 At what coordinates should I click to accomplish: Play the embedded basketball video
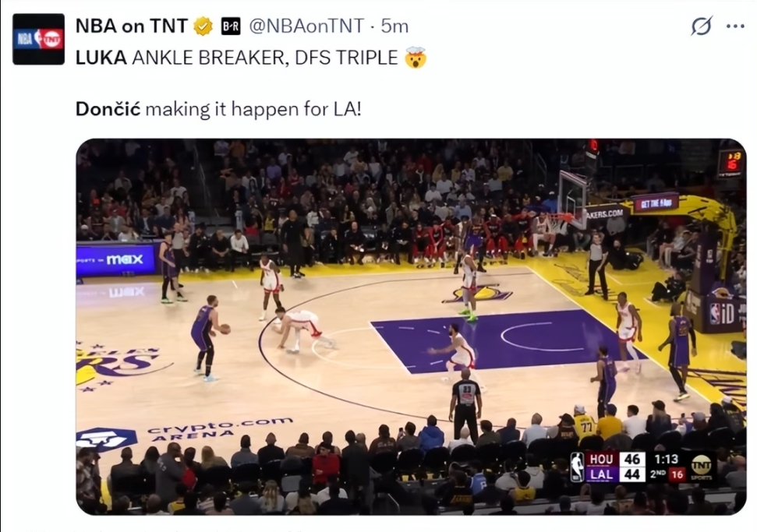coord(411,326)
